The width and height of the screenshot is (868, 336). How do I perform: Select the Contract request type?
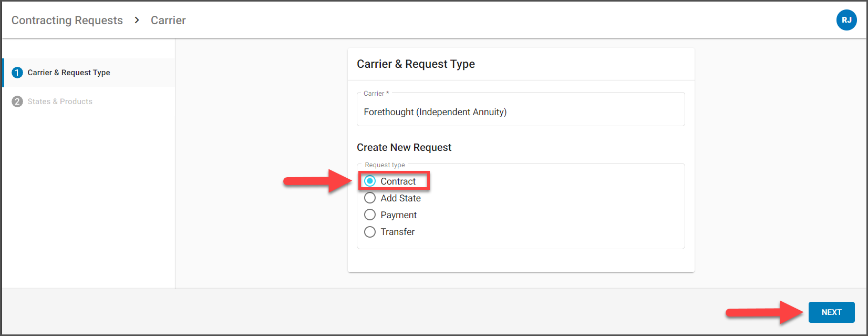click(370, 181)
